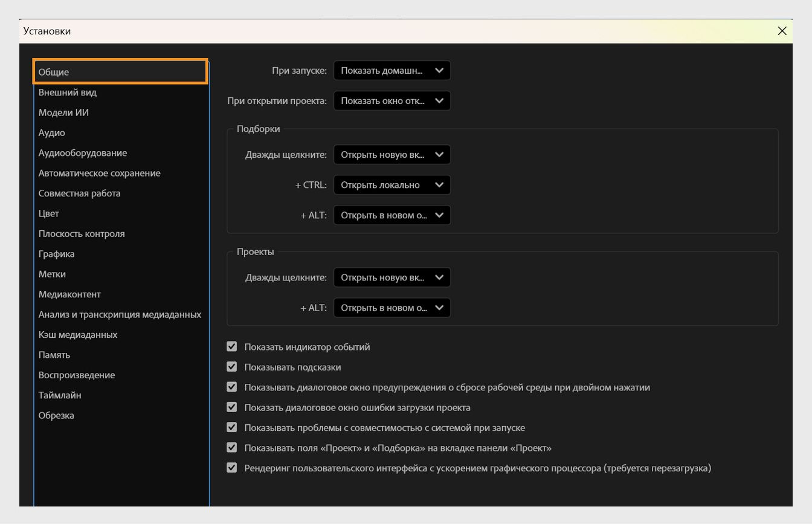Open the «При открытии проекта» dropdown
This screenshot has height=524, width=812.
click(392, 100)
